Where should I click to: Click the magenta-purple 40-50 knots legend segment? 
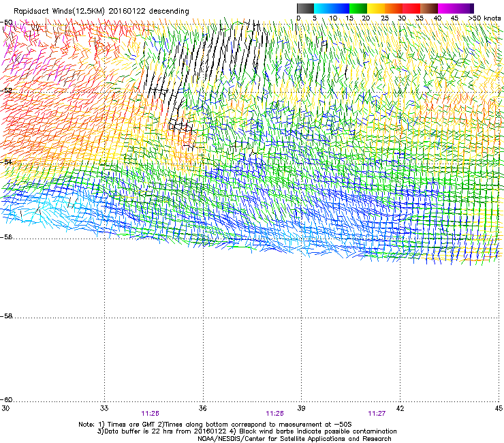[x=456, y=8]
